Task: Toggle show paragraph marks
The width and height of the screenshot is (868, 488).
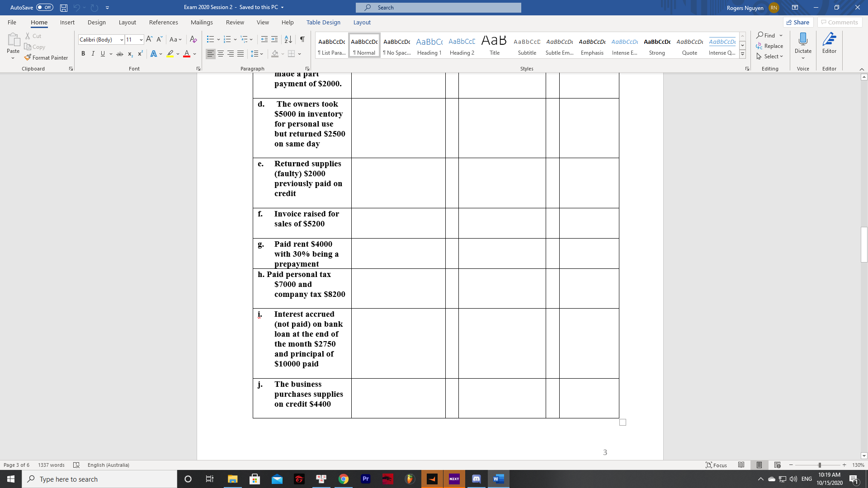Action: coord(302,39)
